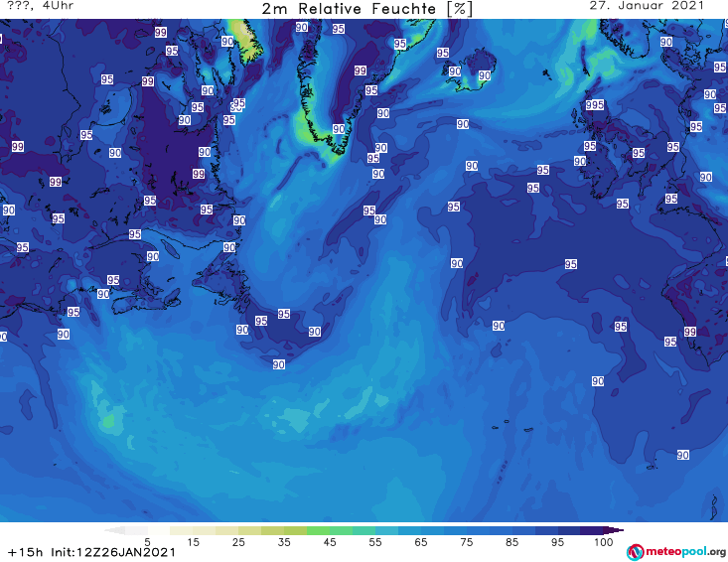Select the map title "2m Relative Feuchte [%]"
The height and width of the screenshot is (562, 728).
click(366, 8)
